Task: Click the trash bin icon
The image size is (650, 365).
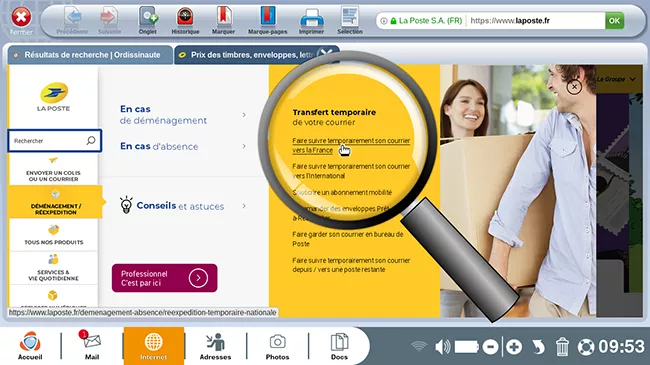Action: [562, 347]
